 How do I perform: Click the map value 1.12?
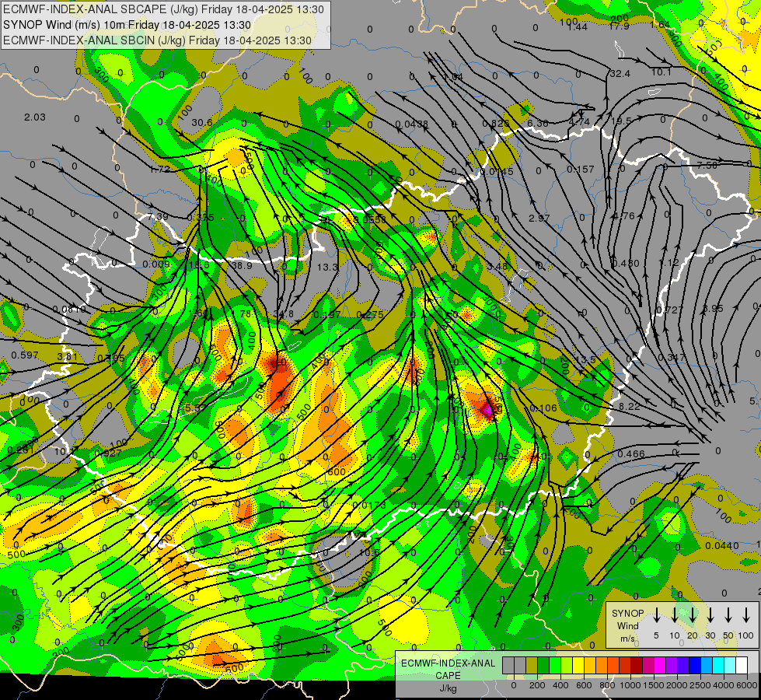(x=668, y=262)
